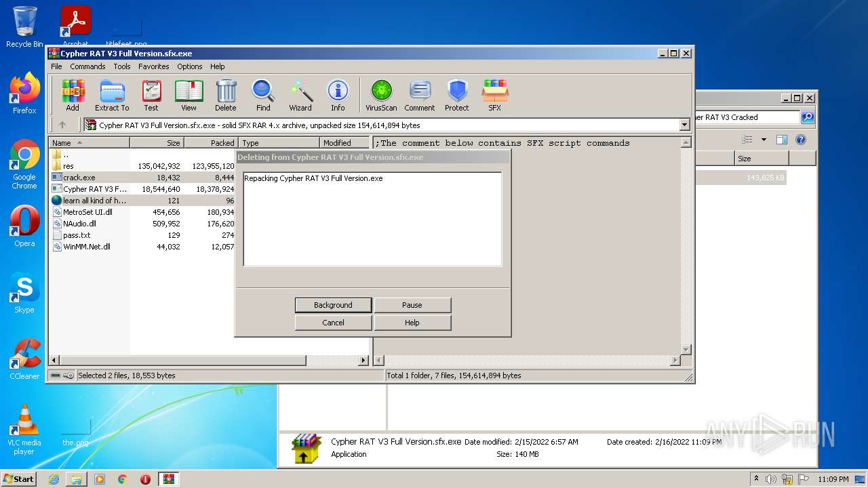Open the Opera desktop shortcut

pos(24,226)
